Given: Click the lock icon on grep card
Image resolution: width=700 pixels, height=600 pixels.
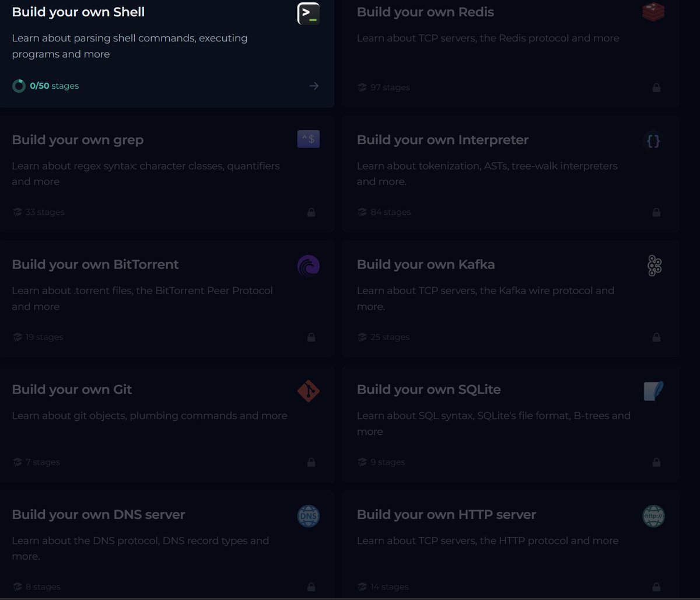Looking at the screenshot, I should pos(311,212).
